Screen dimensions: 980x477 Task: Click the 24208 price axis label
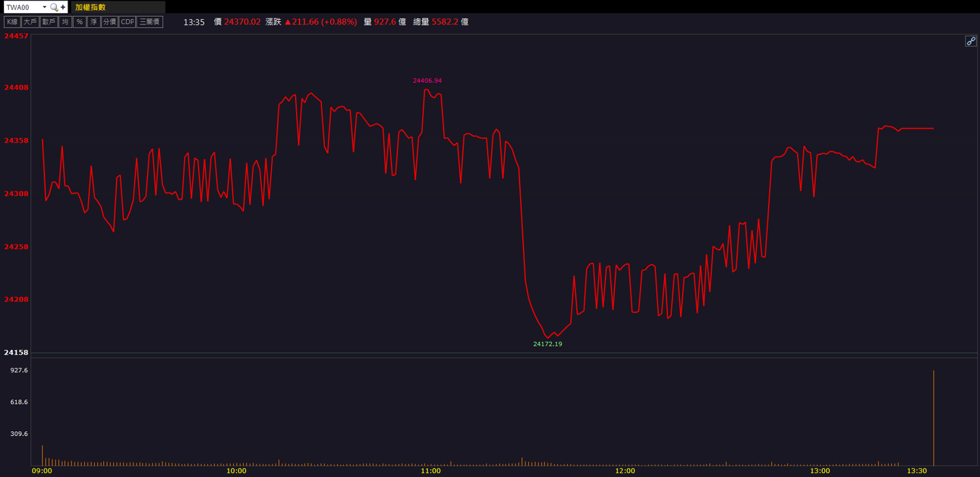[16, 299]
